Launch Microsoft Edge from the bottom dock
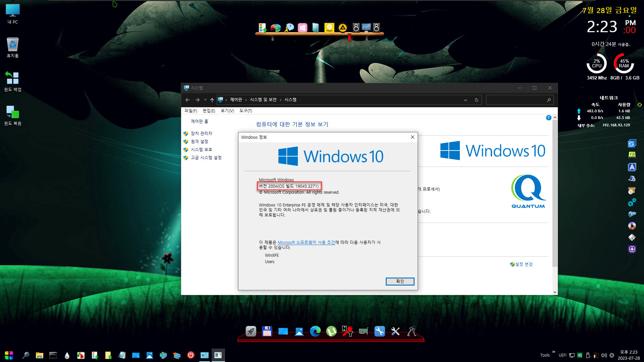644x362 pixels. tap(315, 331)
